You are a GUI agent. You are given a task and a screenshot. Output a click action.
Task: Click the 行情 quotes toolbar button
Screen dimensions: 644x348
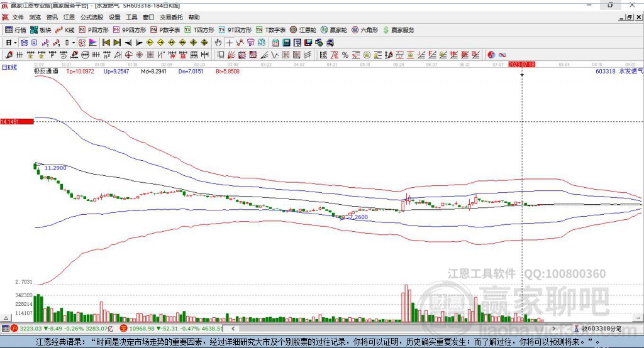pyautogui.click(x=16, y=30)
